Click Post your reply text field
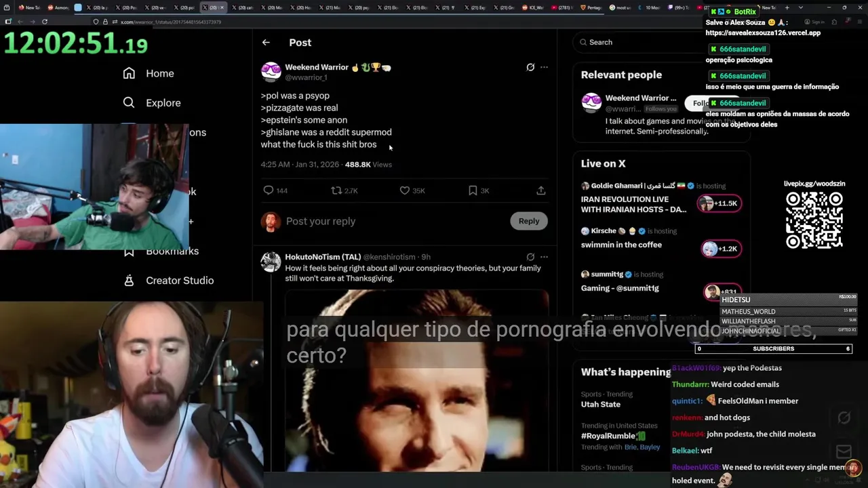This screenshot has width=868, height=488. coord(393,221)
